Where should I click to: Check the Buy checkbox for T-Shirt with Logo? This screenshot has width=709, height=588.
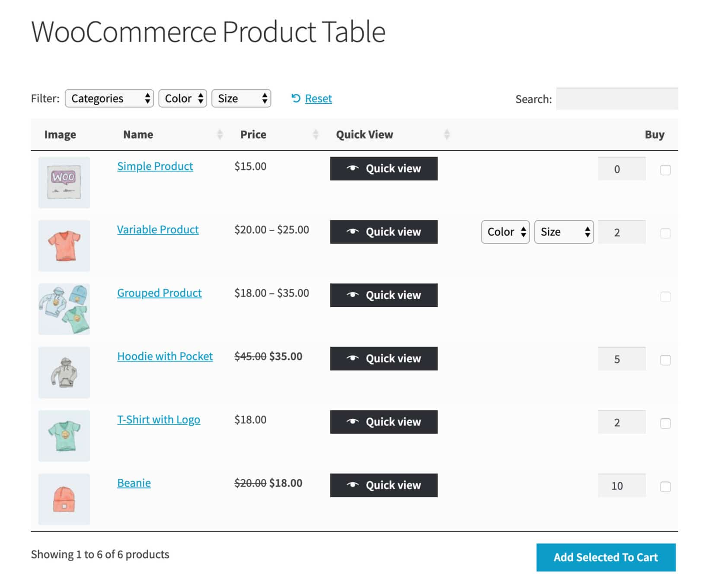[x=664, y=424]
